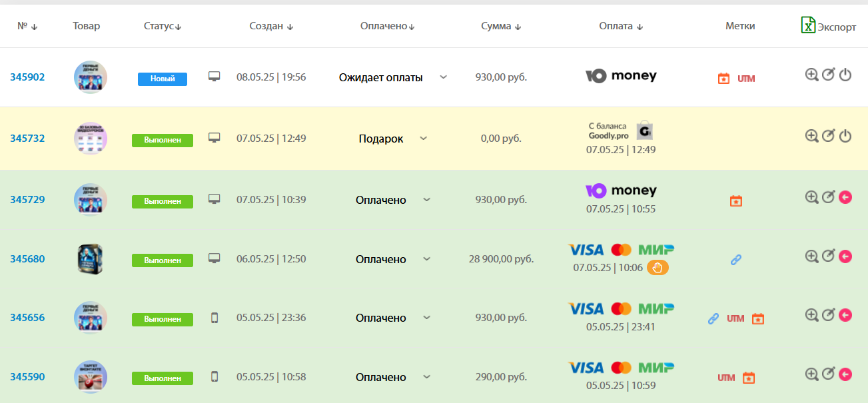Expand the 'Ожидает оплаты' payment status dropdown
Viewport: 868px width, 403px height.
[x=444, y=77]
